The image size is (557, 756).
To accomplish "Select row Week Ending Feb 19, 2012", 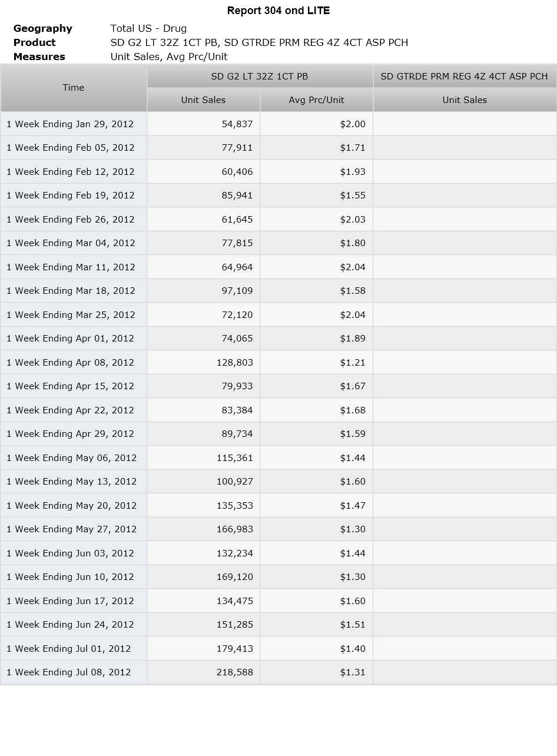I will click(x=278, y=195).
